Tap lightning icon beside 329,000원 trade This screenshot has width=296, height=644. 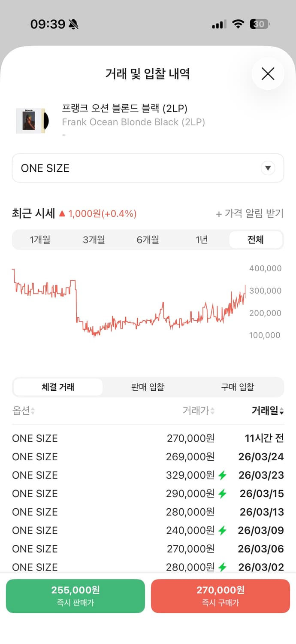click(x=222, y=475)
